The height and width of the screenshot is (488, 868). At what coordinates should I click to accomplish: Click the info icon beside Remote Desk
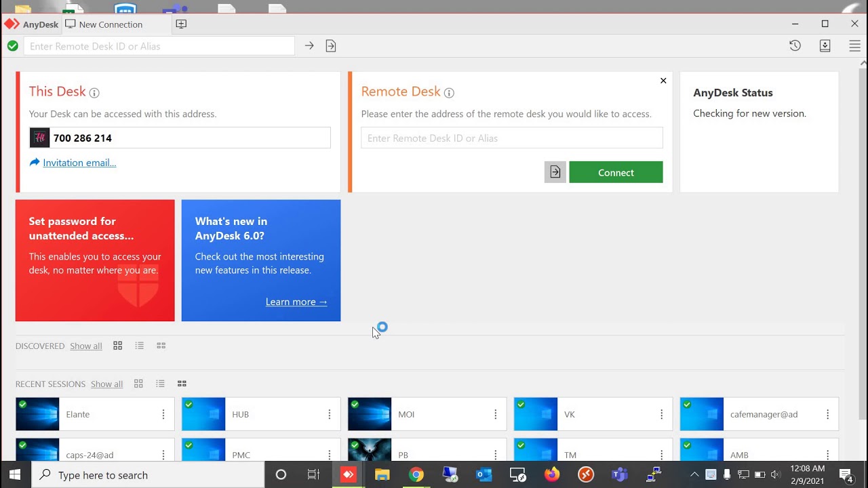coord(449,93)
